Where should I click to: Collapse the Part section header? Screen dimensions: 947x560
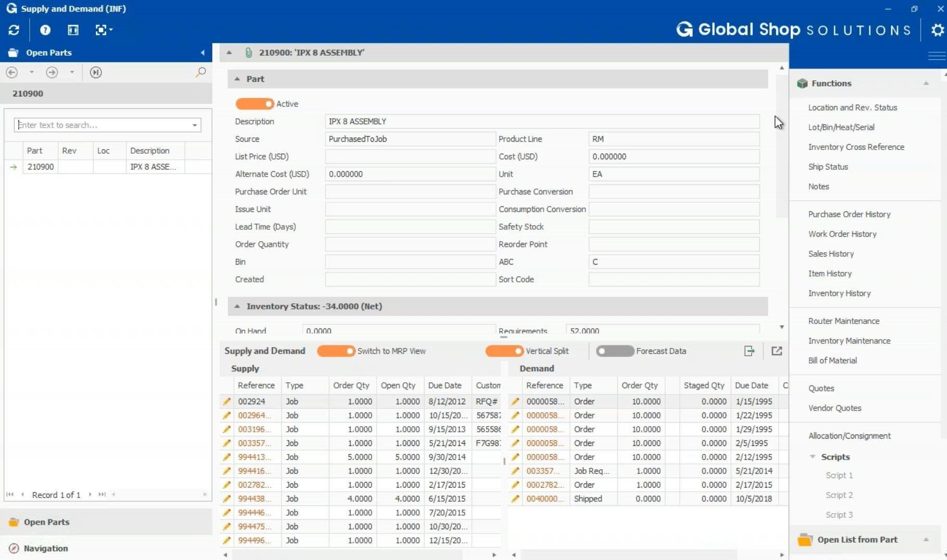point(239,79)
